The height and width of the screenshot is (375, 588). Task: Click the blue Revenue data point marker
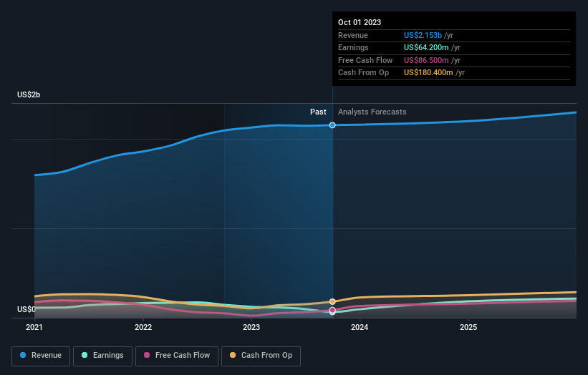[x=332, y=125]
